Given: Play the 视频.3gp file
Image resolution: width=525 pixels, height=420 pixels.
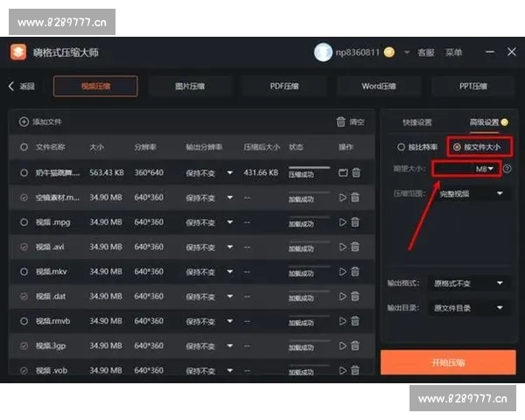Looking at the screenshot, I should tap(342, 346).
